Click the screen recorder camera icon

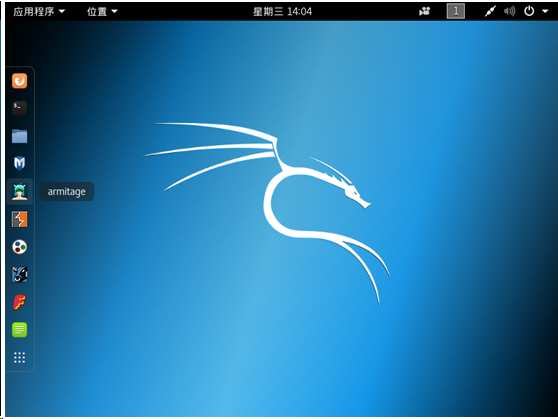[x=424, y=11]
